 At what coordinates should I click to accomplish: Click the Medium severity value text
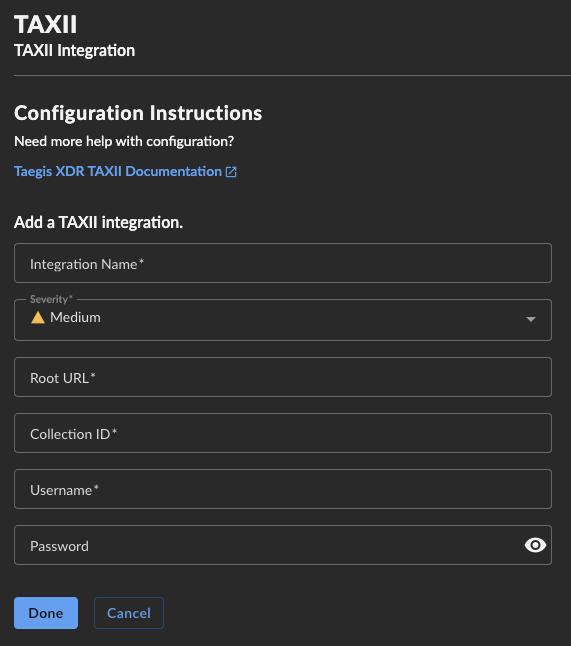75,318
